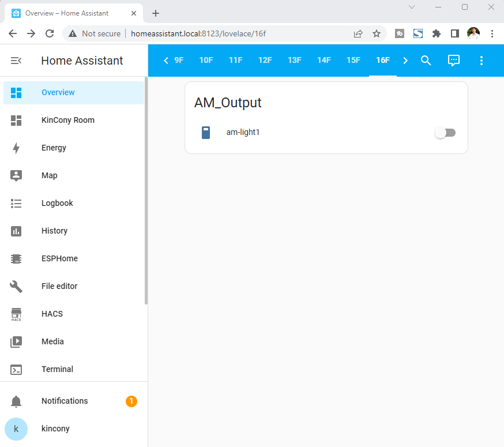Image resolution: width=504 pixels, height=447 pixels.
Task: Switch to the 12F tab
Action: pos(265,61)
